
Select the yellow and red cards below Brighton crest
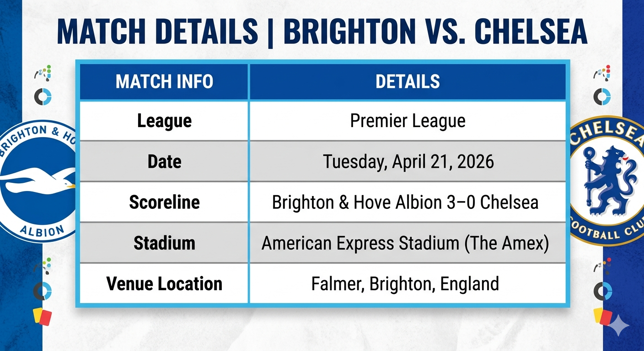coord(43,316)
